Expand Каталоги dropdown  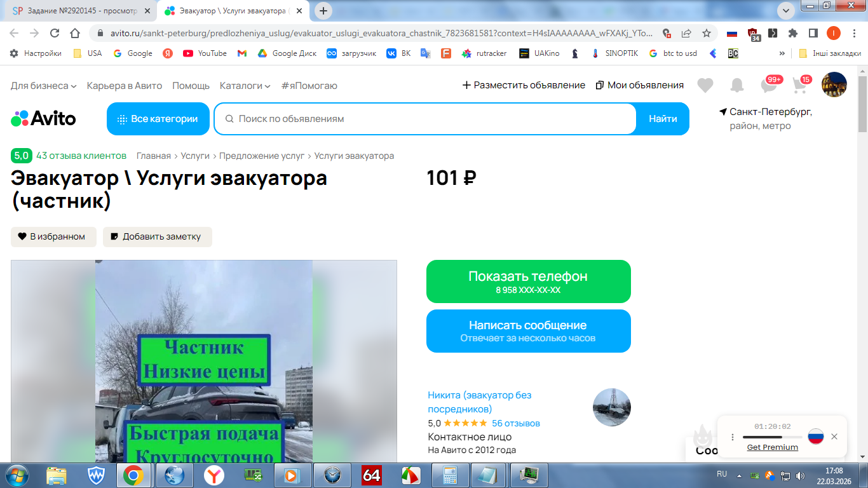point(245,85)
